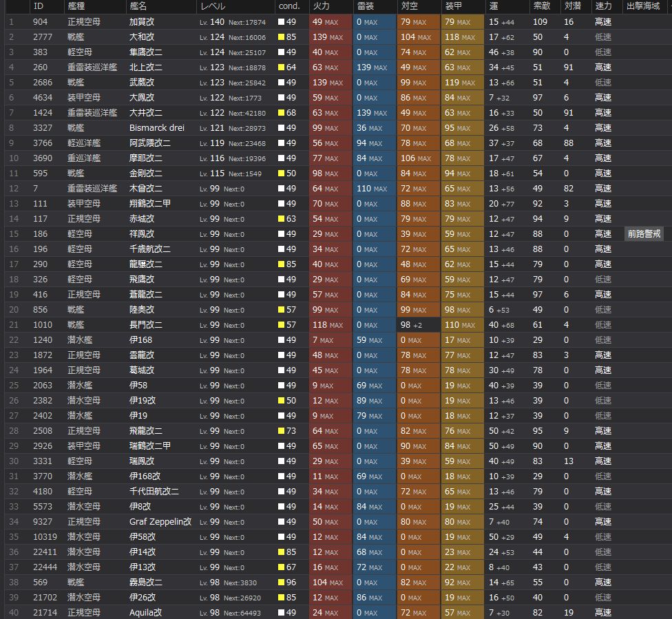Select the 葛城改 ship name

click(142, 370)
